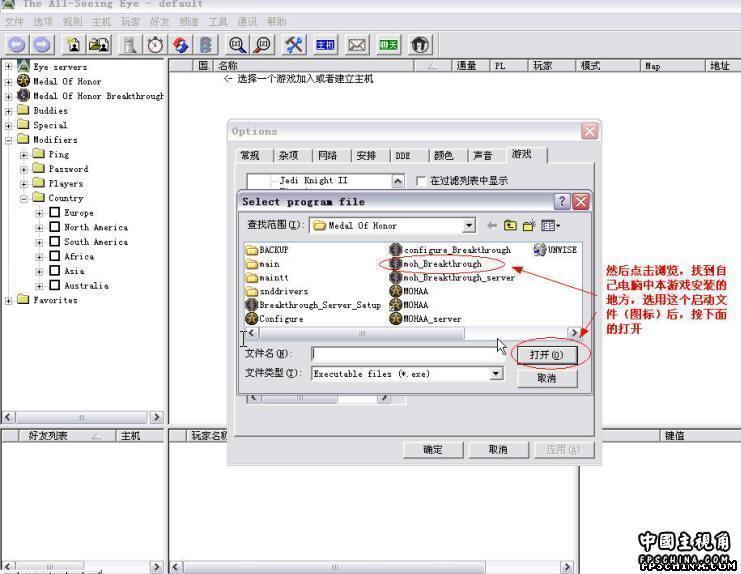Click the first magnifier search icon
741x574 pixels.
tap(237, 45)
